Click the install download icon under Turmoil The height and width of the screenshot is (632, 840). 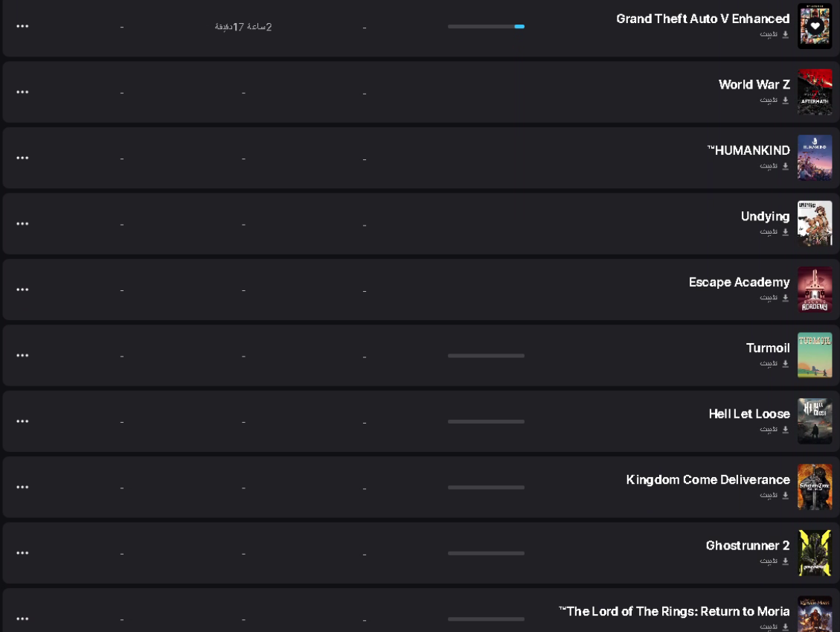[786, 364]
